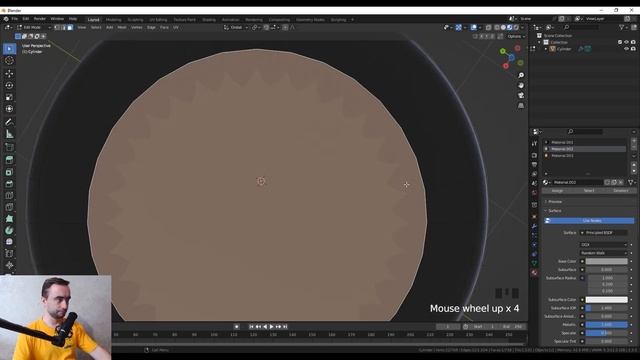Activate the Poly Build tool
This screenshot has height=360, width=640.
(x=9, y=219)
